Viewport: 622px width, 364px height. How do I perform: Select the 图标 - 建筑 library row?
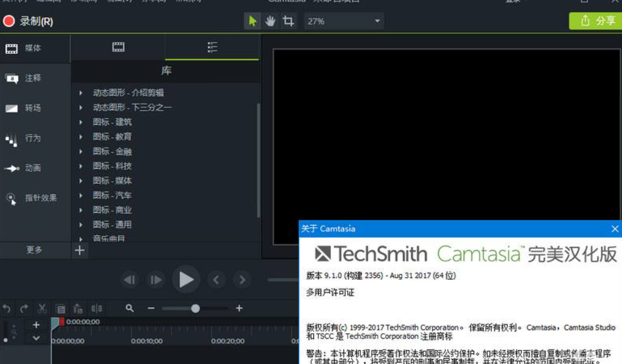pyautogui.click(x=165, y=122)
